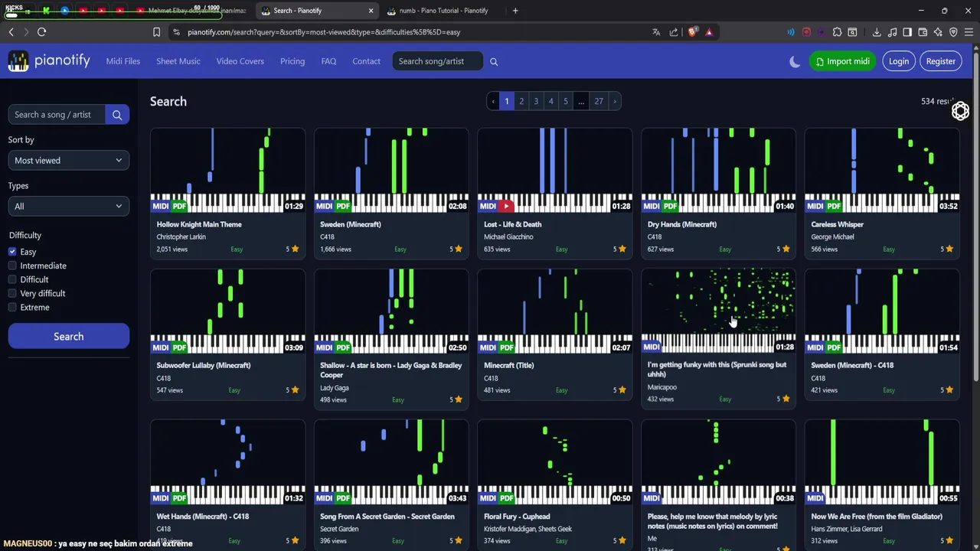Close the Search - Pianotify tab

pos(371,11)
